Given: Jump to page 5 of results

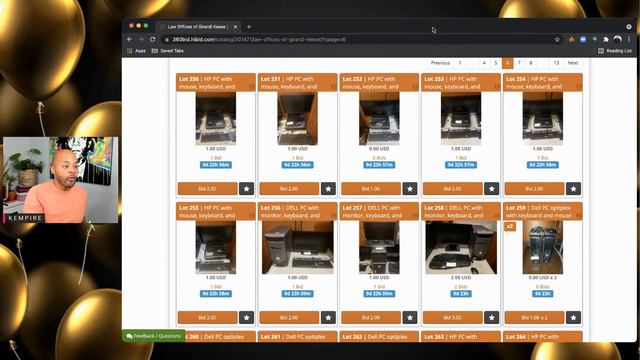Looking at the screenshot, I should pyautogui.click(x=496, y=63).
